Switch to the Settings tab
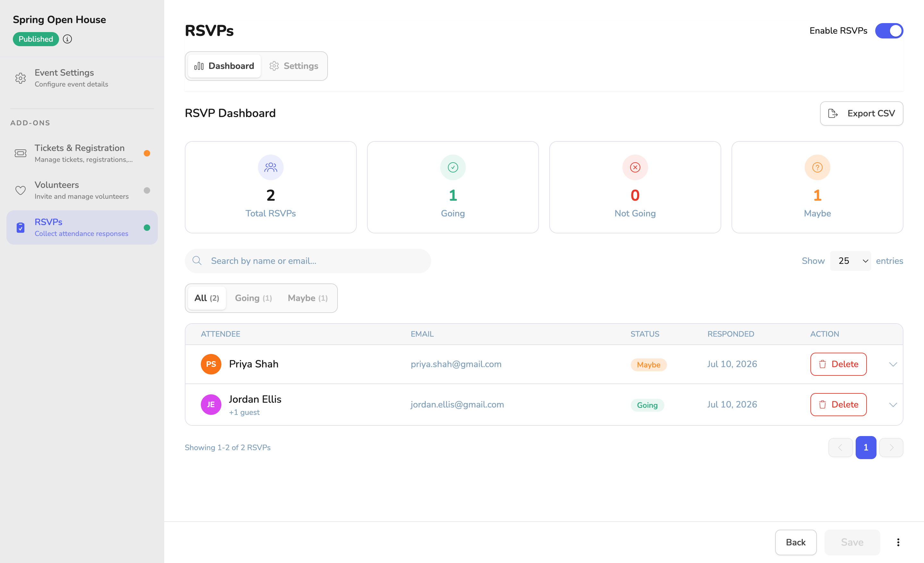Viewport: 924px width, 563px height. tap(294, 66)
